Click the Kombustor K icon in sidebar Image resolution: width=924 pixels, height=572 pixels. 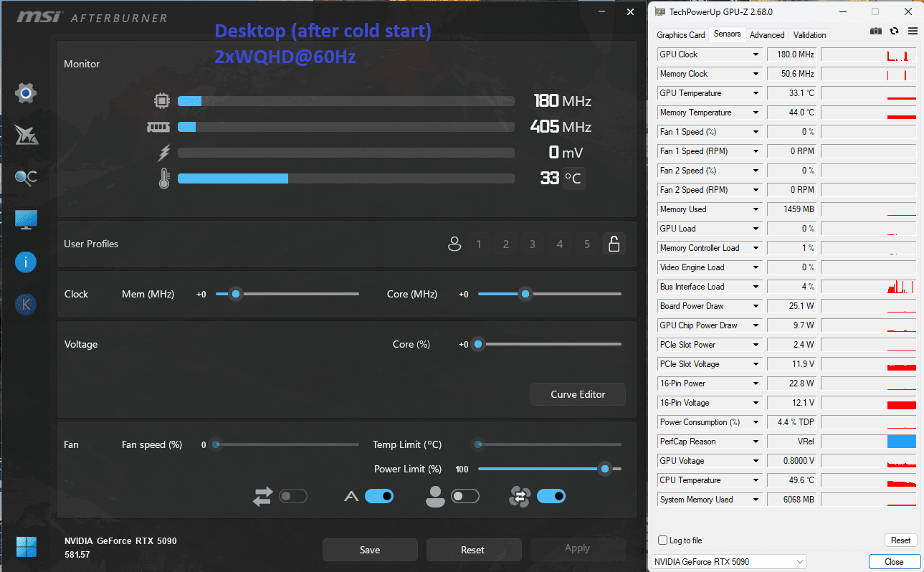(26, 304)
